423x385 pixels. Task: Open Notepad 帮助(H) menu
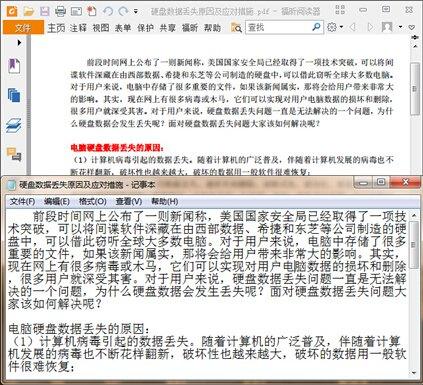(165, 201)
